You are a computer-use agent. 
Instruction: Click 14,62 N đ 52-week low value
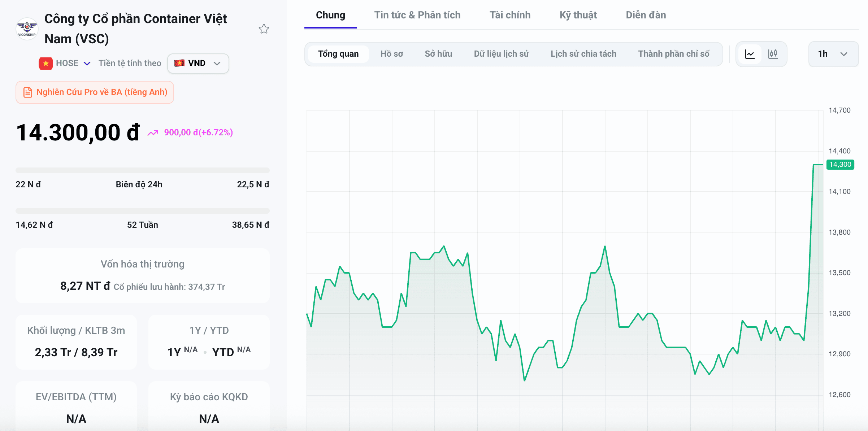tap(34, 225)
